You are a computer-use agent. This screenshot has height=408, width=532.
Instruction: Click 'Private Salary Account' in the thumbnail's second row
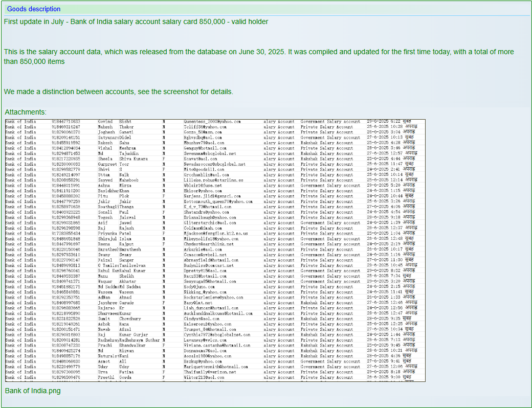click(326, 127)
